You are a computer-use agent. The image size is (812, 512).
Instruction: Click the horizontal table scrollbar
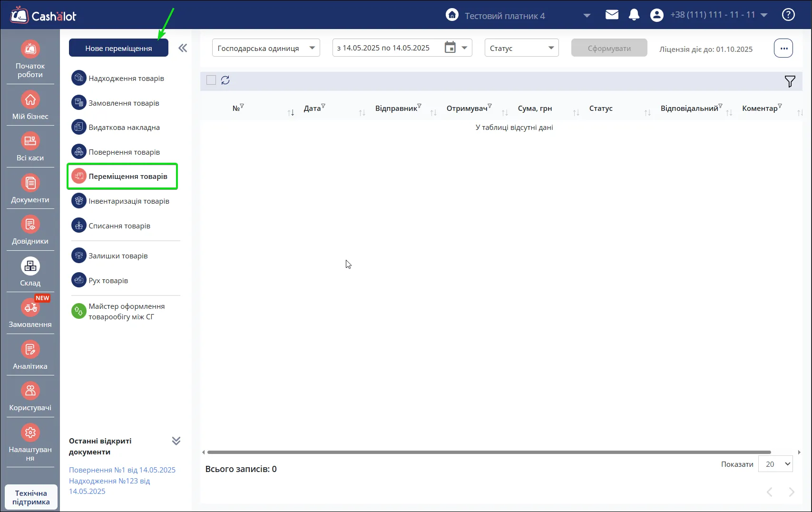pos(489,452)
